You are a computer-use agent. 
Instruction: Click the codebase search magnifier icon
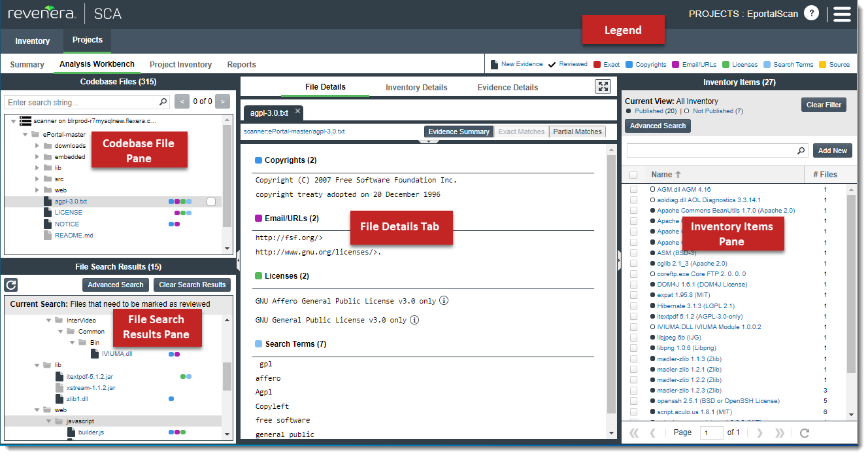tap(163, 102)
